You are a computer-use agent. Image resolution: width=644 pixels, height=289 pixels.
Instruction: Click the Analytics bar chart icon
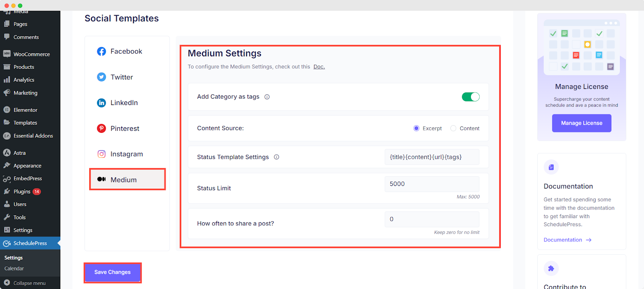tap(7, 80)
